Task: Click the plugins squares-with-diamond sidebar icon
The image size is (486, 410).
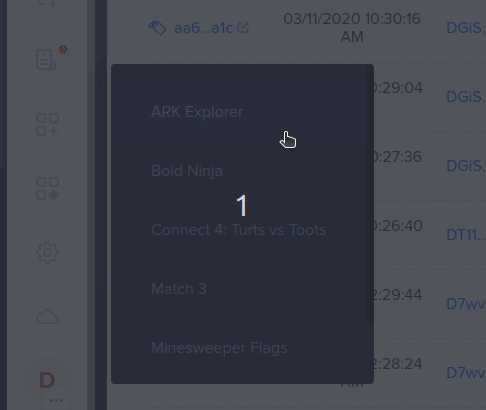Action: click(x=47, y=188)
